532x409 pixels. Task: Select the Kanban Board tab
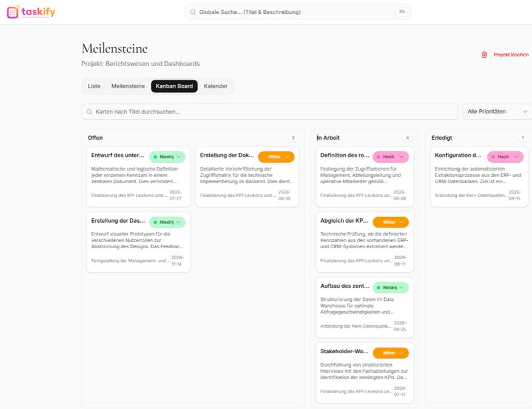174,86
